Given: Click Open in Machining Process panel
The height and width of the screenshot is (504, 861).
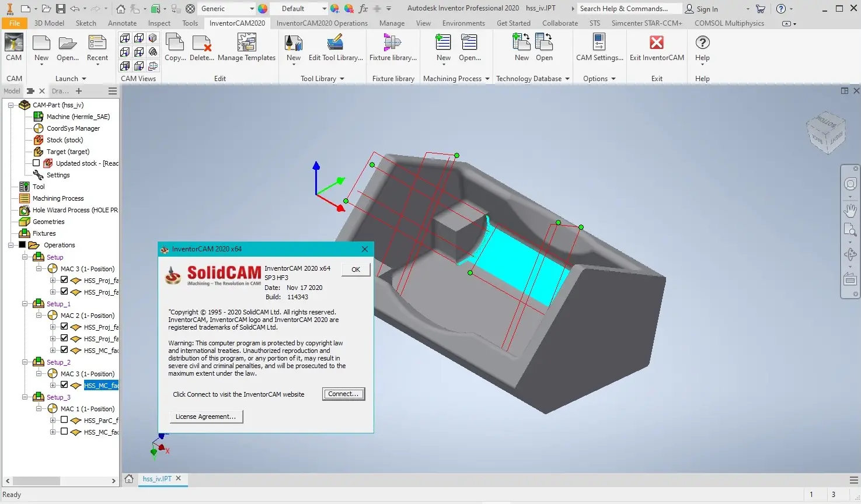Looking at the screenshot, I should 470,47.
